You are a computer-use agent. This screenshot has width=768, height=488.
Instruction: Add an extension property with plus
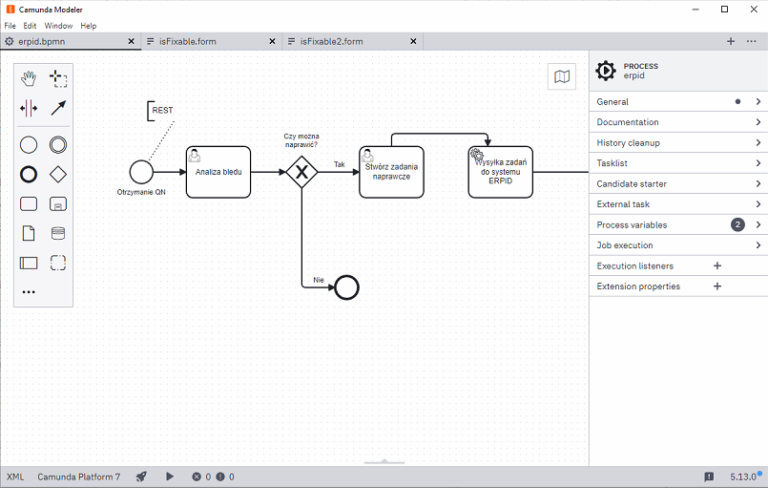717,286
